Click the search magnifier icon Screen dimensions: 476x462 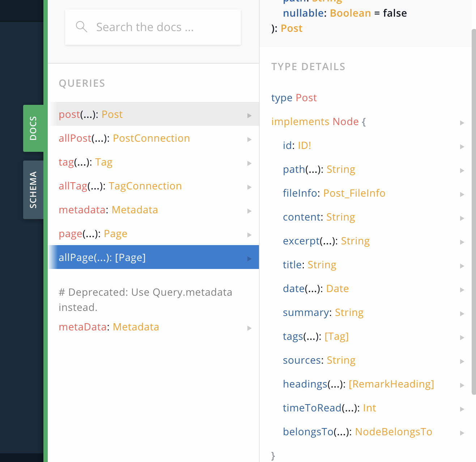pyautogui.click(x=81, y=26)
